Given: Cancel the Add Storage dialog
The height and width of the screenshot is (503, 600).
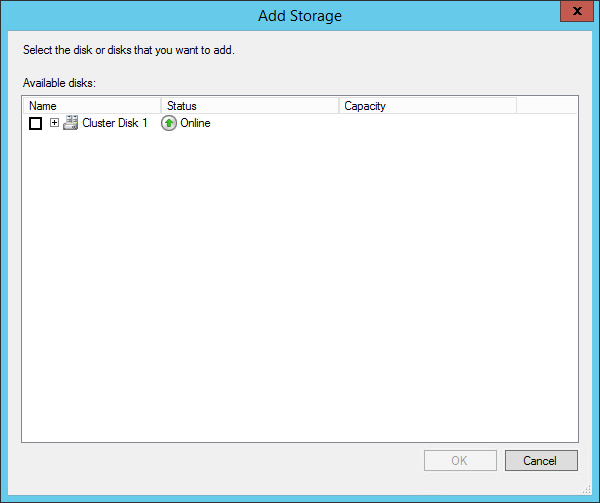Looking at the screenshot, I should (541, 460).
